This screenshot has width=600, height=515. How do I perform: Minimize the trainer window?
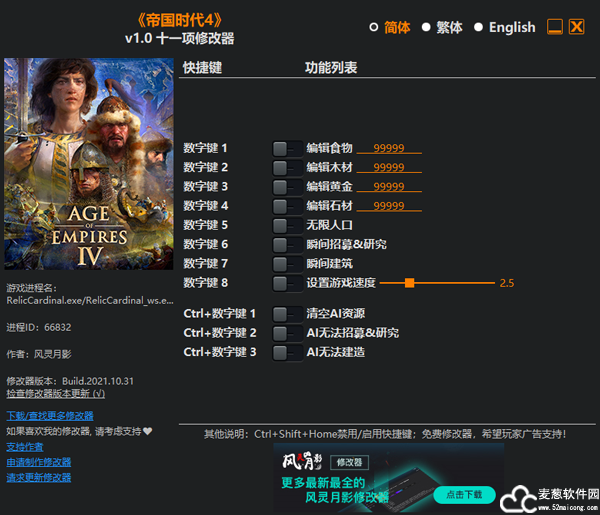click(x=555, y=27)
